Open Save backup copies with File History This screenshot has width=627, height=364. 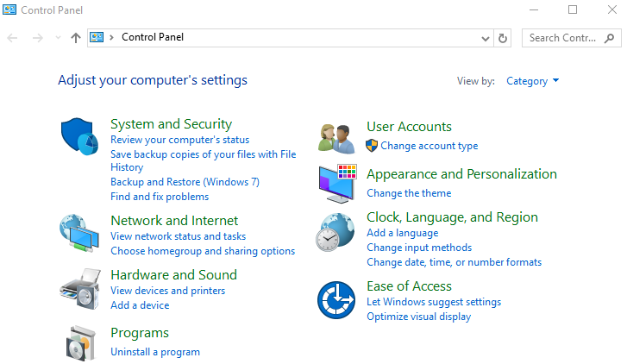pos(204,160)
